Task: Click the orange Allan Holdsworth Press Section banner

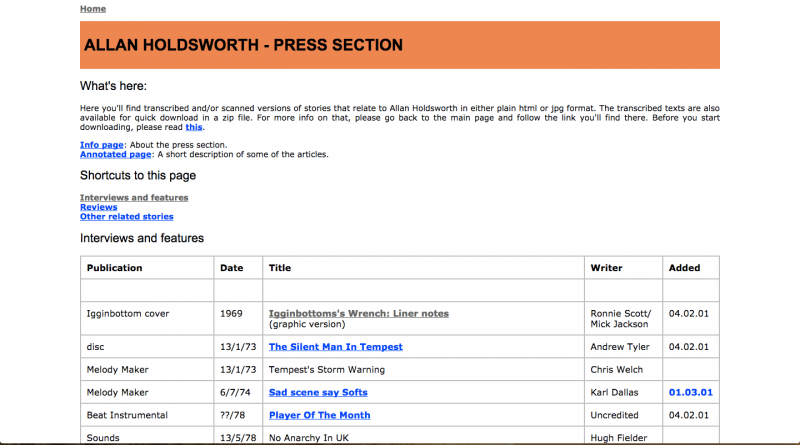Action: [x=400, y=45]
